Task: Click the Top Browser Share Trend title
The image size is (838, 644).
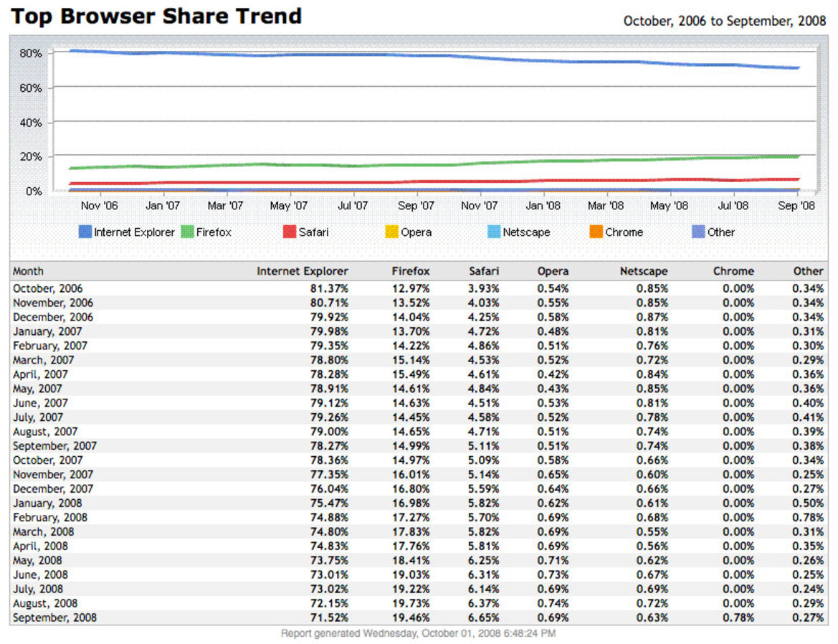Action: pyautogui.click(x=156, y=16)
